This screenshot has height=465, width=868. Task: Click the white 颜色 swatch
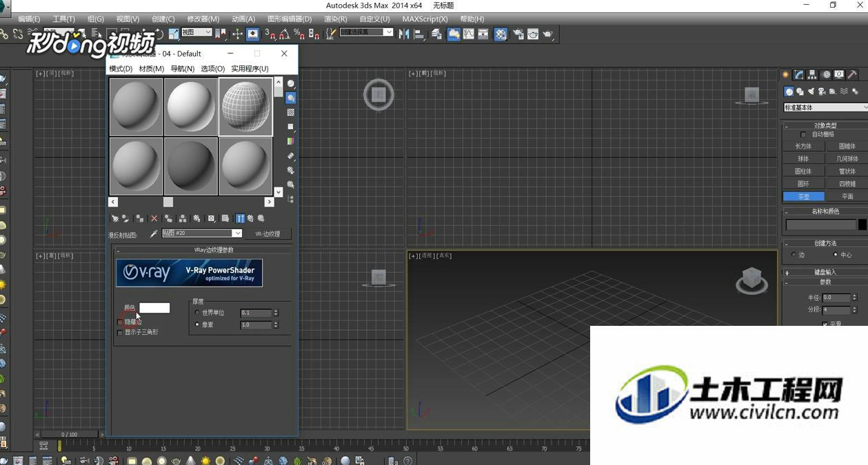point(154,308)
